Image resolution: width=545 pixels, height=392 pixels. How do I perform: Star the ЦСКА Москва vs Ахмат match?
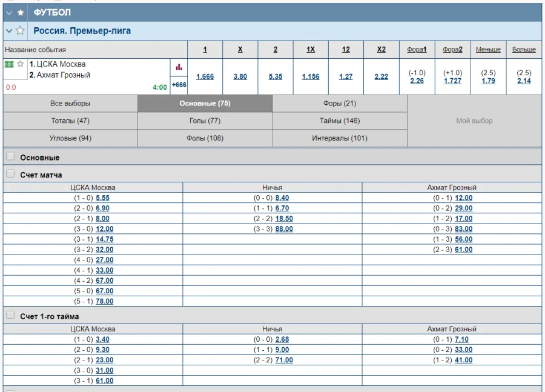20,64
